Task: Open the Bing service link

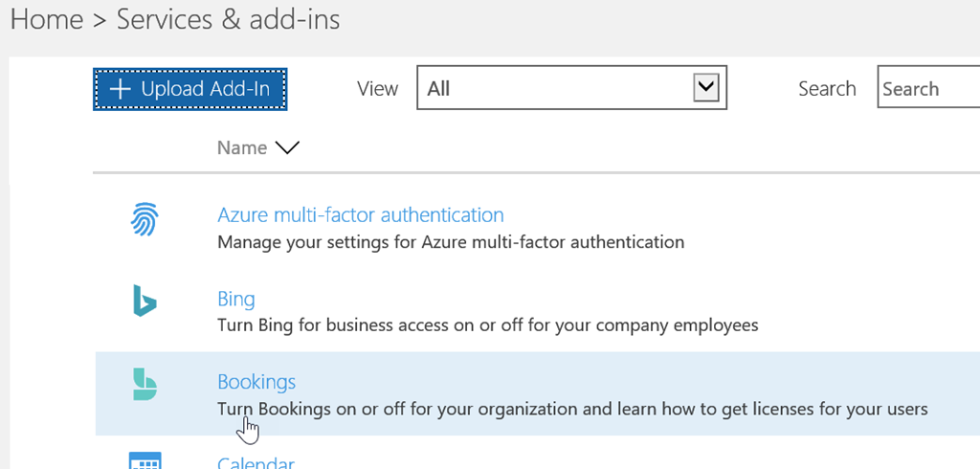Action: pos(235,299)
